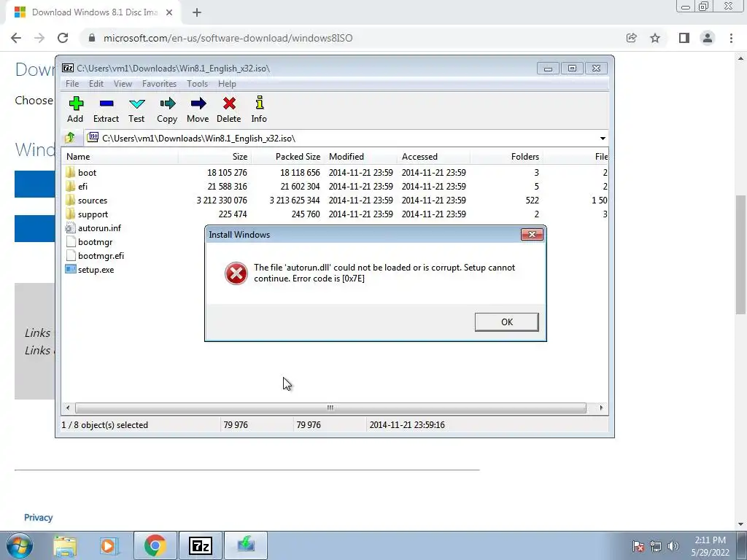Run the Test archive tool
This screenshot has height=560, width=747.
point(136,109)
